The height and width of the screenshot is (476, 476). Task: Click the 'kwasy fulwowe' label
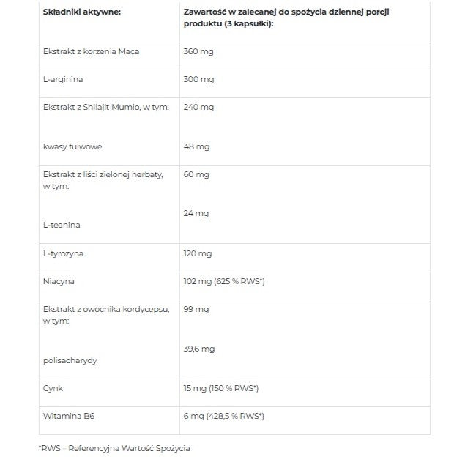(72, 146)
